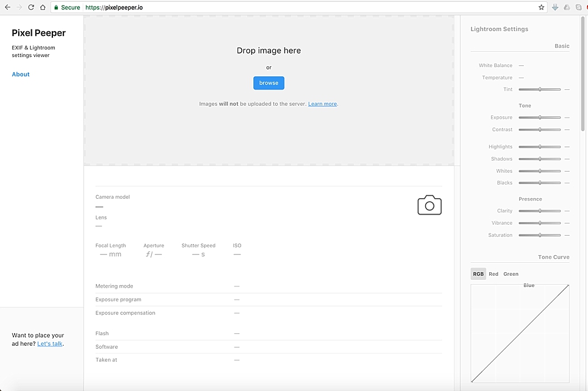Click the circular S extension icon

[578, 7]
